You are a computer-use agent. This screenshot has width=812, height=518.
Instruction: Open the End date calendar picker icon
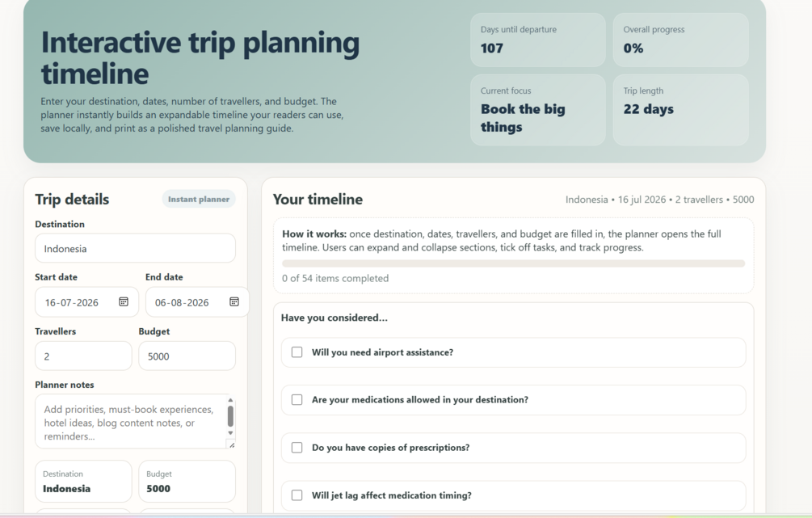(x=234, y=301)
